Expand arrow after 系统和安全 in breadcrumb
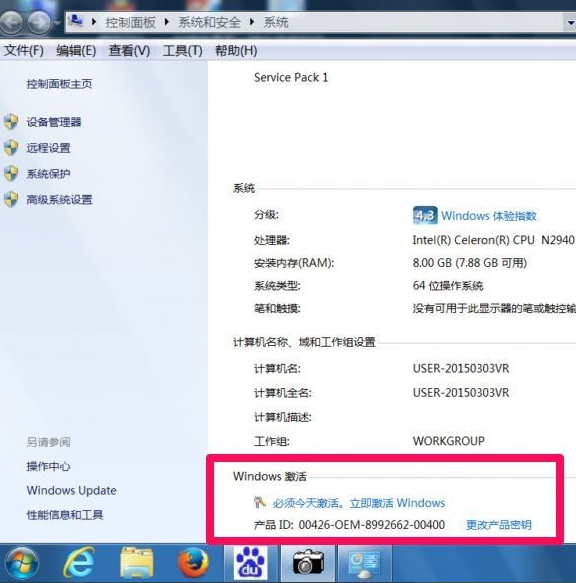Image resolution: width=576 pixels, height=583 pixels. [x=252, y=22]
